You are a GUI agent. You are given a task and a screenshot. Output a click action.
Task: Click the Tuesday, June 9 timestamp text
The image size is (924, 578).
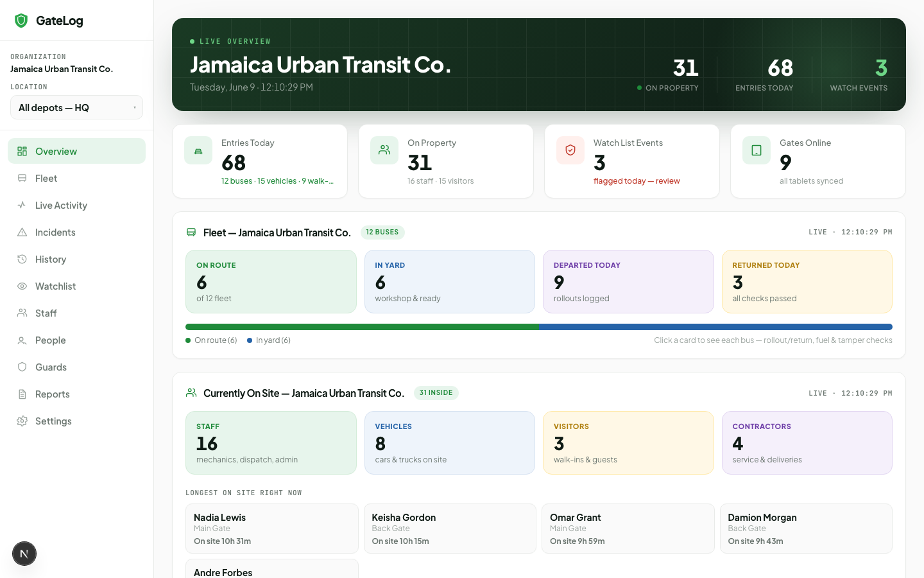tap(252, 87)
